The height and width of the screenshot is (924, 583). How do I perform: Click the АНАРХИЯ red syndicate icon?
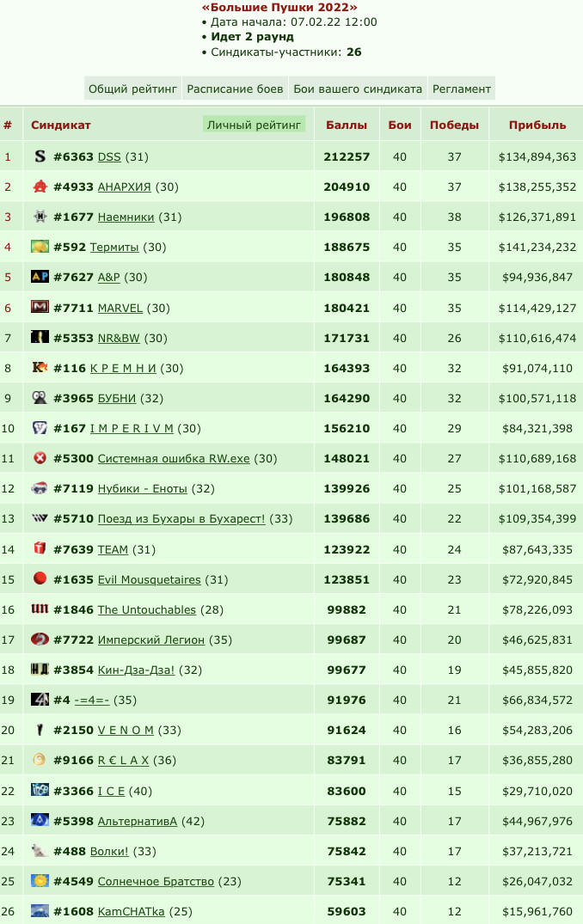click(x=40, y=187)
